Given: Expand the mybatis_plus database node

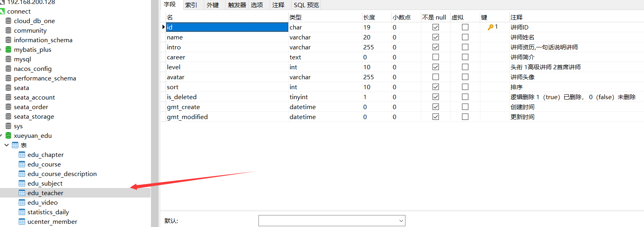Looking at the screenshot, I should [1, 50].
